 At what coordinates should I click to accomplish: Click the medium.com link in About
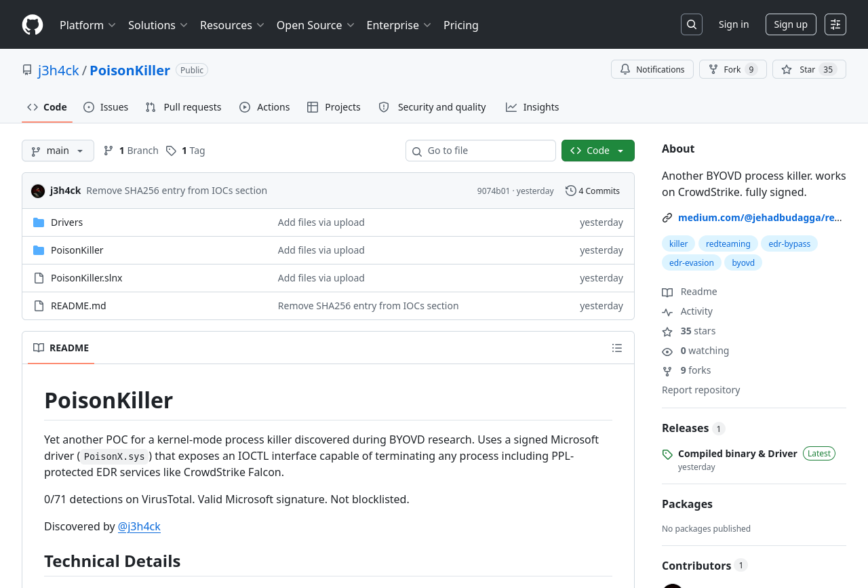click(759, 218)
